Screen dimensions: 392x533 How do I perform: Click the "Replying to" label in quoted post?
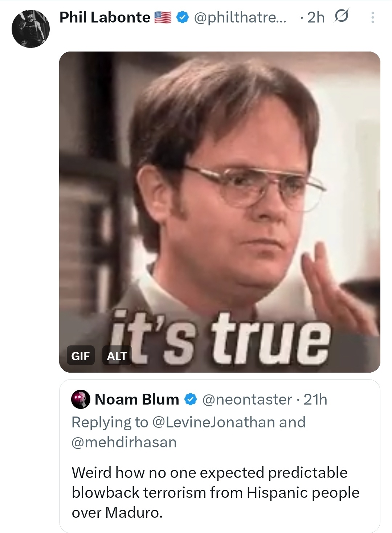pos(110,422)
